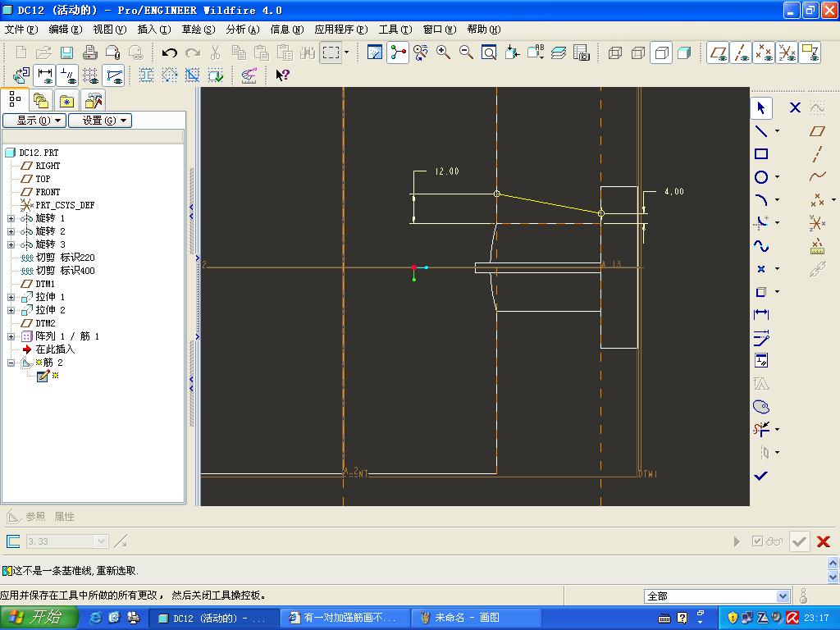This screenshot has width=840, height=630.
Task: Switch to 未命名 - 画图 taskbar window
Action: click(476, 618)
